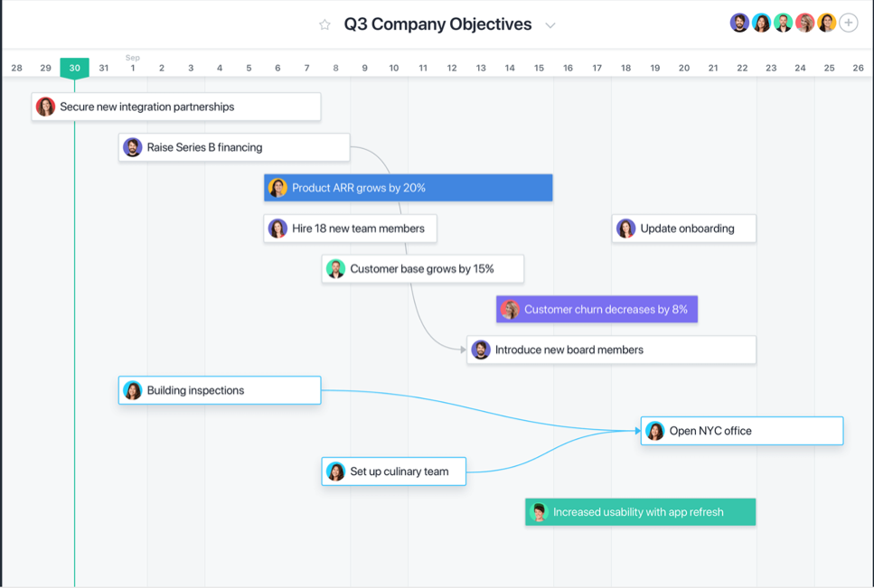Click the first bearded member avatar in header
The height and width of the screenshot is (588, 874).
point(739,23)
